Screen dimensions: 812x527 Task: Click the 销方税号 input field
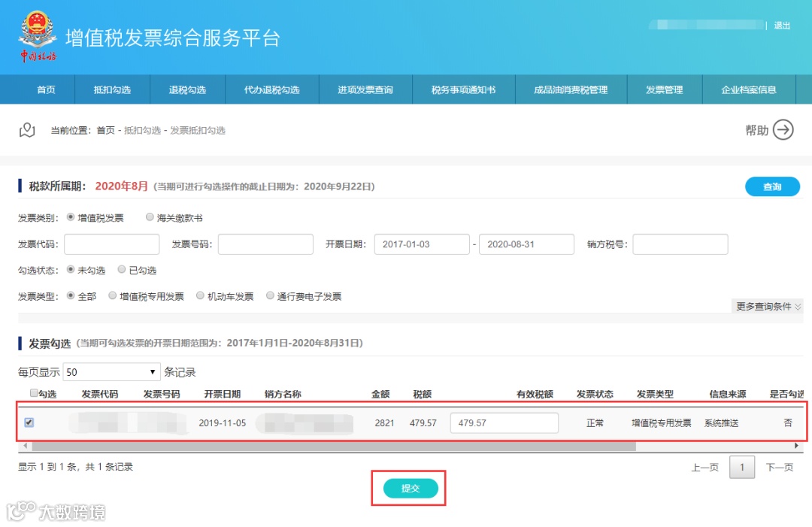(x=680, y=244)
